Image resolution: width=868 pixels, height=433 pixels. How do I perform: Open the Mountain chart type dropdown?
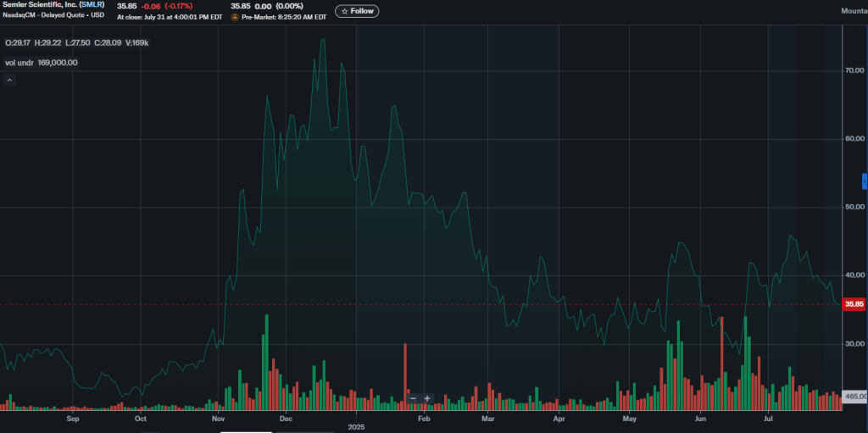click(x=853, y=11)
